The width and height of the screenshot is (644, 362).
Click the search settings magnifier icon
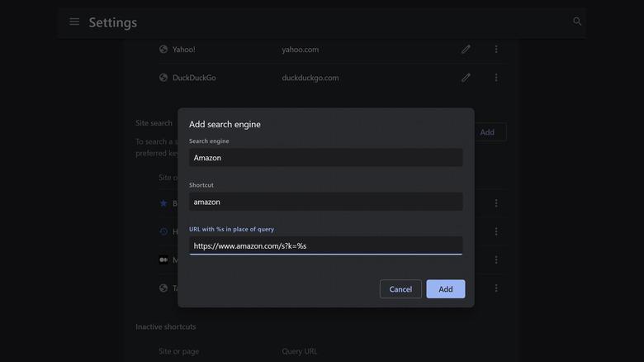click(577, 21)
